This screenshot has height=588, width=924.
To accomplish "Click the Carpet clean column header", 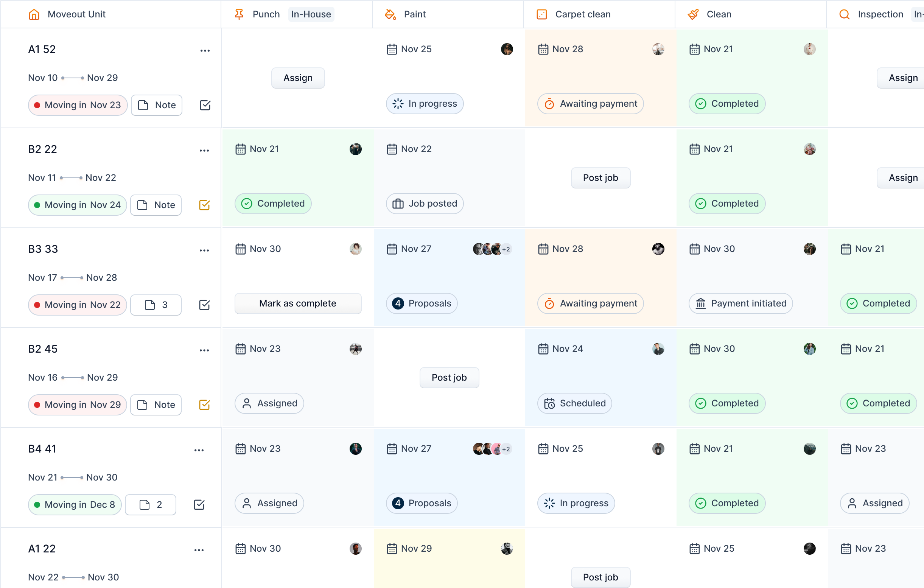I will pyautogui.click(x=582, y=15).
